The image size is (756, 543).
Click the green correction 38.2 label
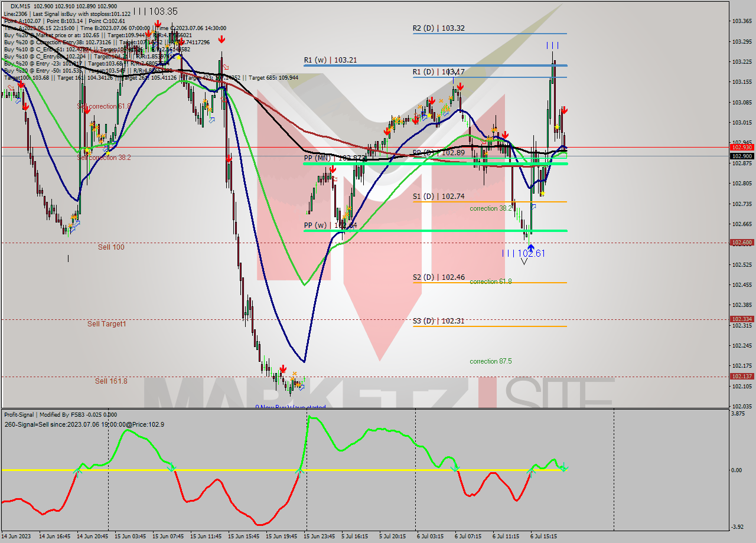point(491,208)
